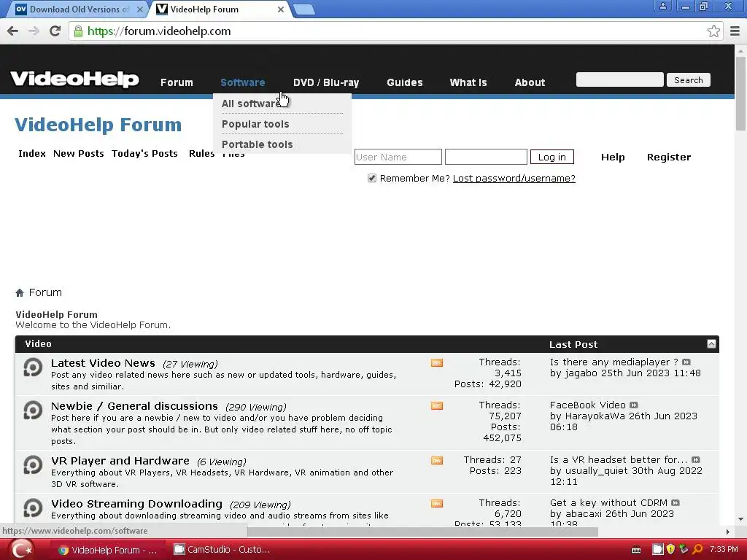Click the User Name input field
Screen dimensions: 747x560
click(398, 157)
